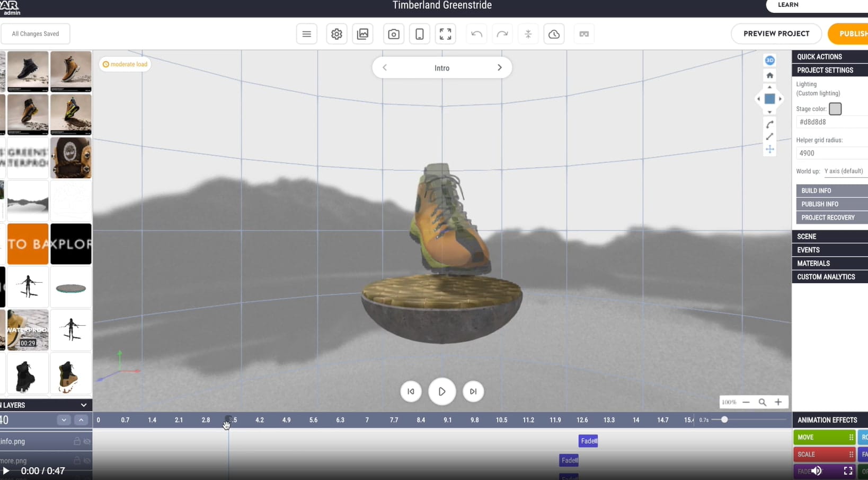Open the Learn link
The width and height of the screenshot is (868, 480).
click(x=817, y=5)
